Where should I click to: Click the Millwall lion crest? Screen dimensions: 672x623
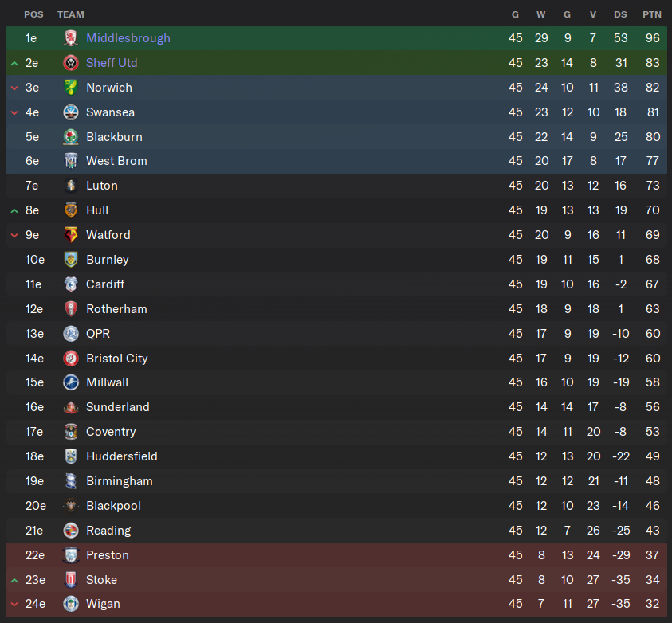click(71, 382)
